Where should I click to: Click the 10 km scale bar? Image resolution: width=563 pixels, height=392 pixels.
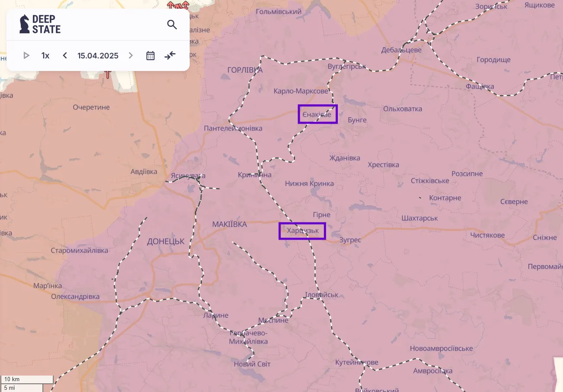click(27, 379)
